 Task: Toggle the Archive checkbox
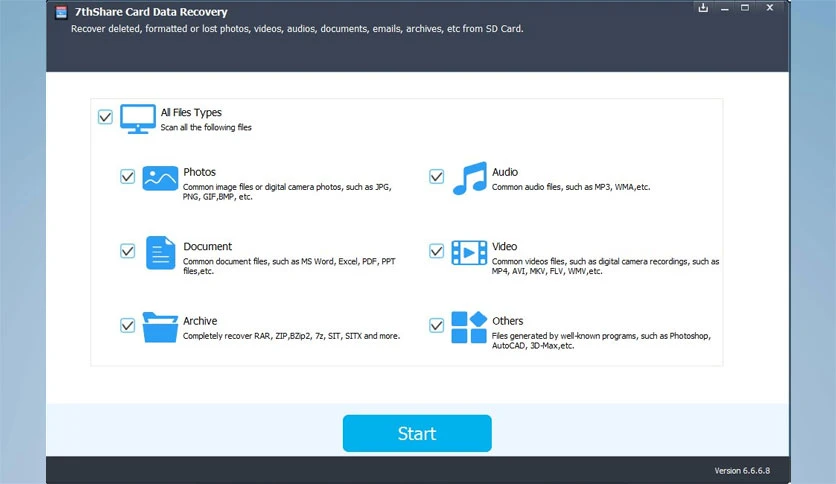tap(127, 325)
